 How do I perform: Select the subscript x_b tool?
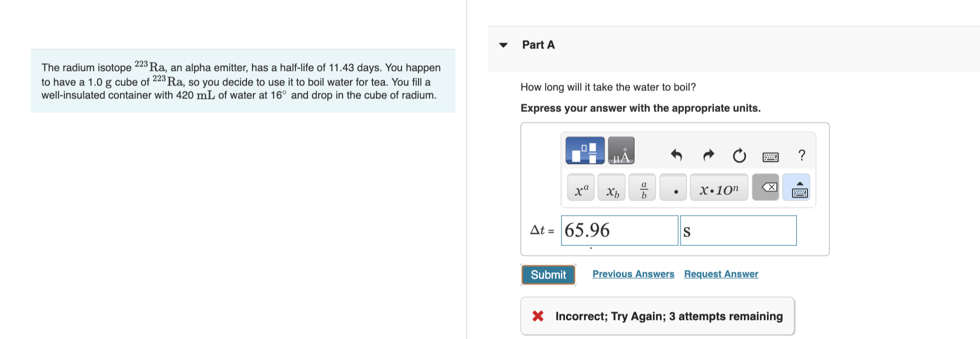tap(612, 189)
